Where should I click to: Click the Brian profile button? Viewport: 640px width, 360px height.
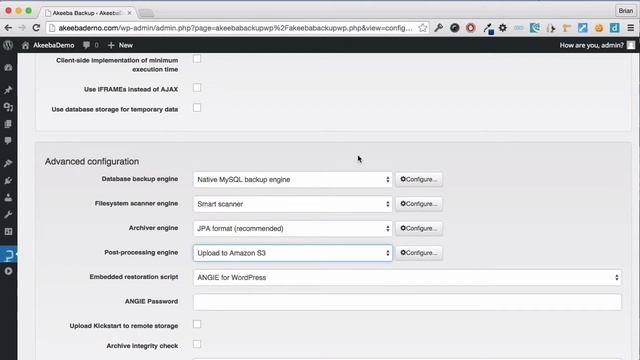(626, 11)
